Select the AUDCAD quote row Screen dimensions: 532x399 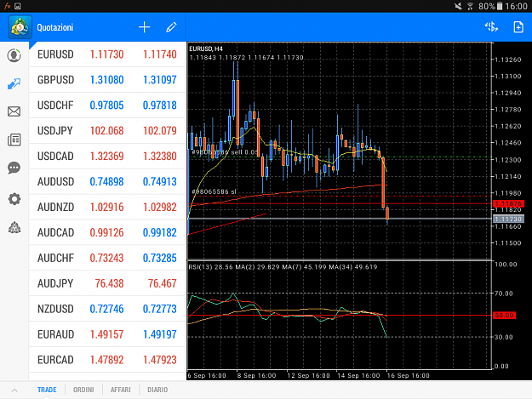[107, 232]
